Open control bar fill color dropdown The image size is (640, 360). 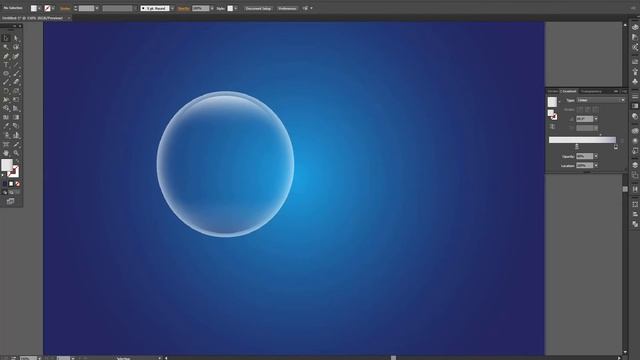tap(40, 8)
